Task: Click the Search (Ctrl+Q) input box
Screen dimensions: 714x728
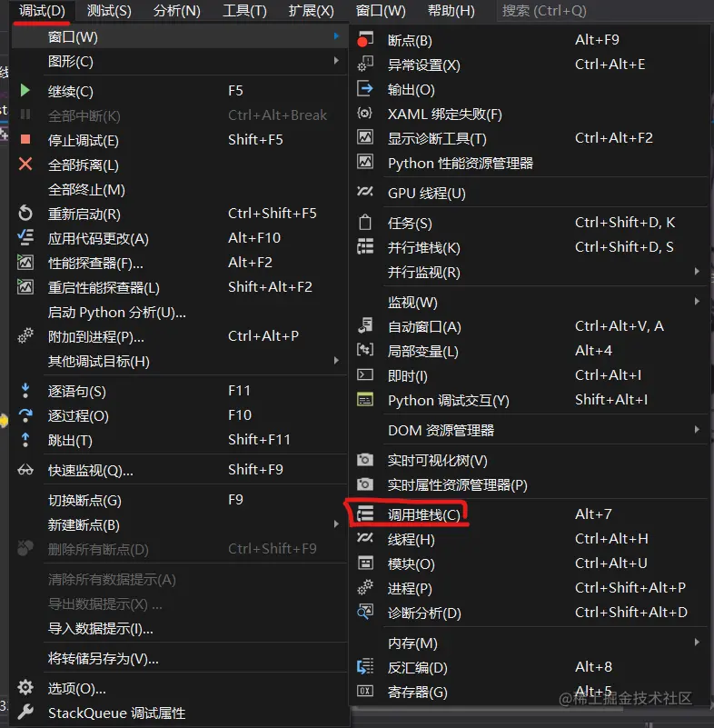Action: [x=603, y=11]
